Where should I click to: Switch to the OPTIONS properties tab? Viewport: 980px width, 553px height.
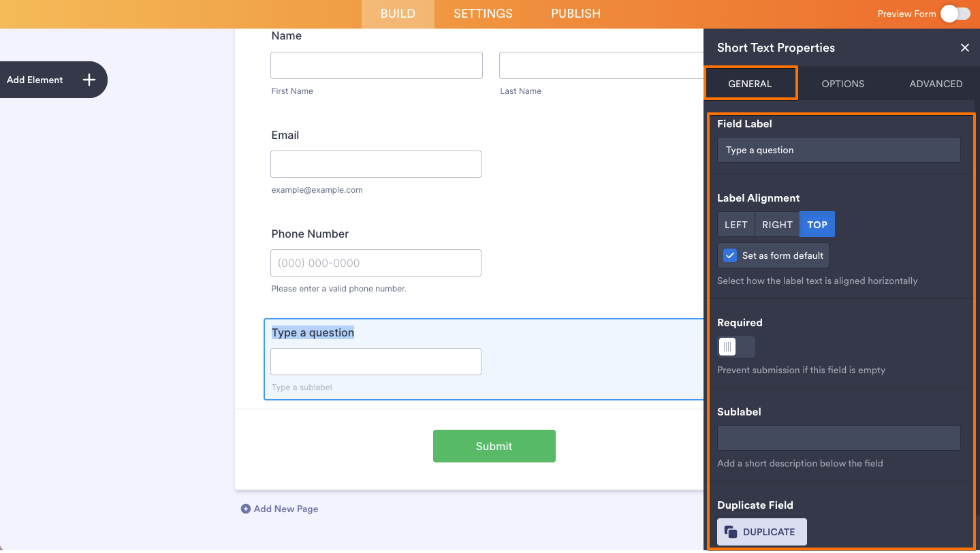click(842, 84)
